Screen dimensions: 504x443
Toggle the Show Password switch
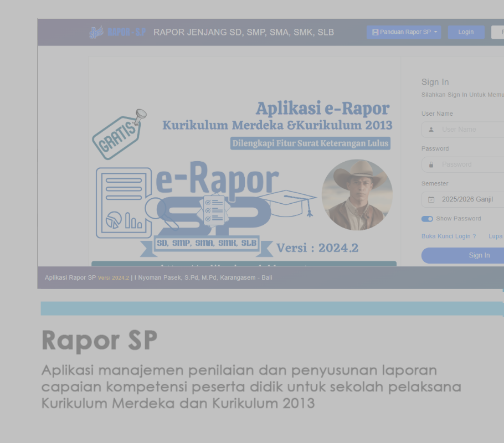427,219
